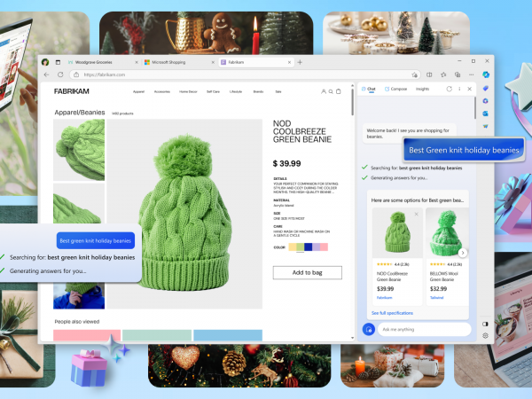Select the child wearing beanie thumbnail
This screenshot has width=532, height=399.
79,296
